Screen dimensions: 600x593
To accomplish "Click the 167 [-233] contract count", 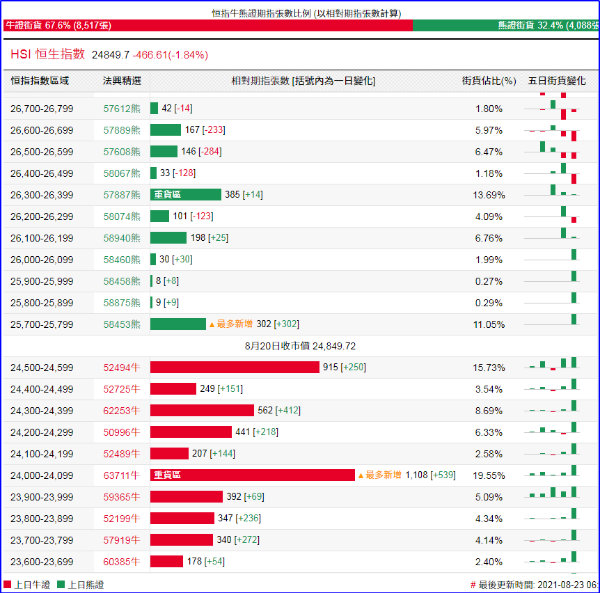I will [205, 130].
